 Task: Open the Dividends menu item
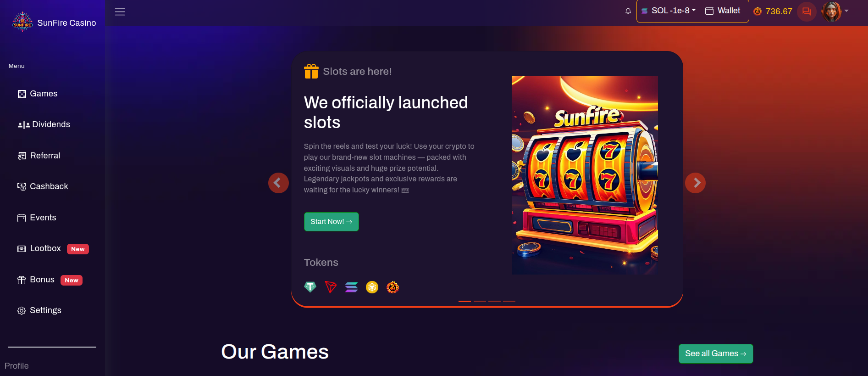44,124
